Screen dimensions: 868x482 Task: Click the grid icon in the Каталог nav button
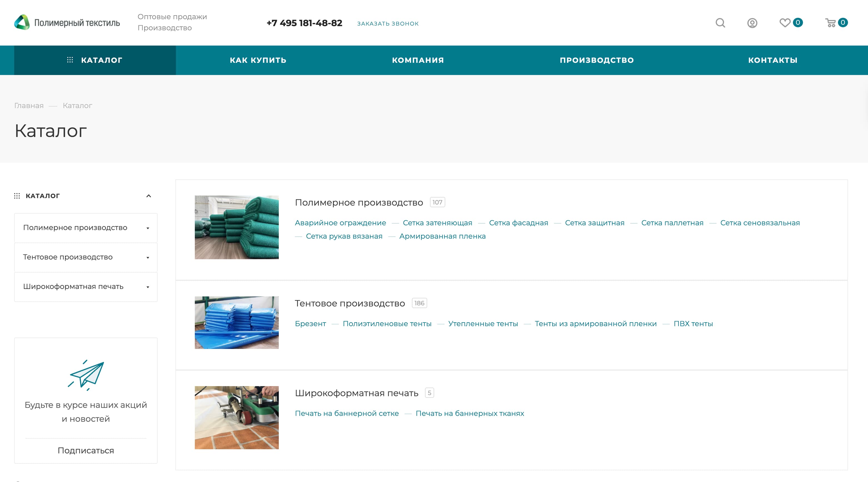(x=70, y=60)
